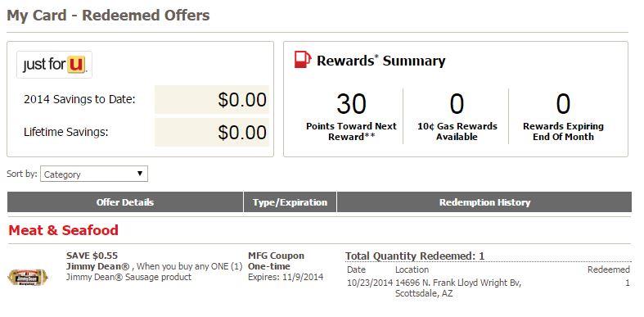644x317 pixels.
Task: Open the Sort by Category dropdown
Action: pos(94,174)
